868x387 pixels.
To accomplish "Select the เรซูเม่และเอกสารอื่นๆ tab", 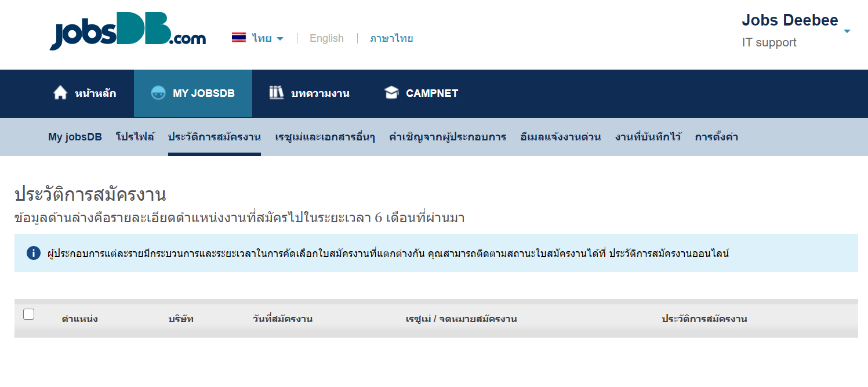I will click(x=324, y=136).
